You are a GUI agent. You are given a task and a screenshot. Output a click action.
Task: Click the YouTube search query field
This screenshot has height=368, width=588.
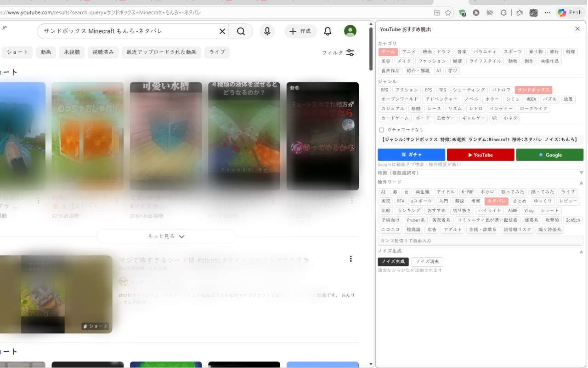point(129,31)
